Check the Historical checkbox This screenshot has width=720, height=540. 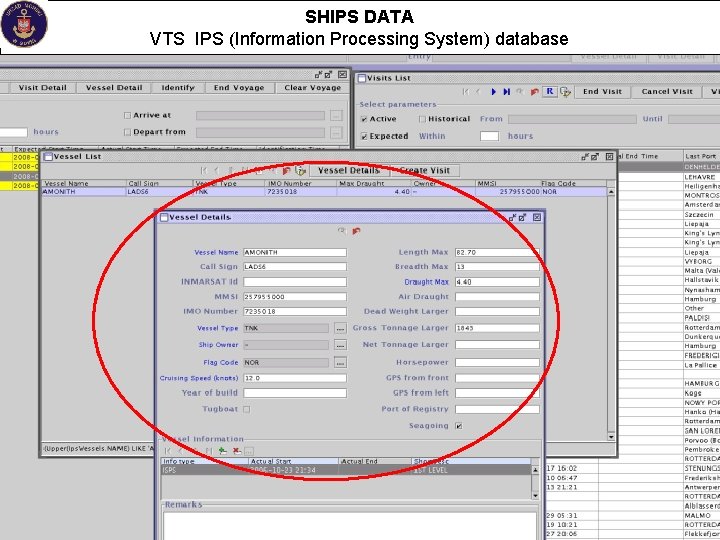422,119
